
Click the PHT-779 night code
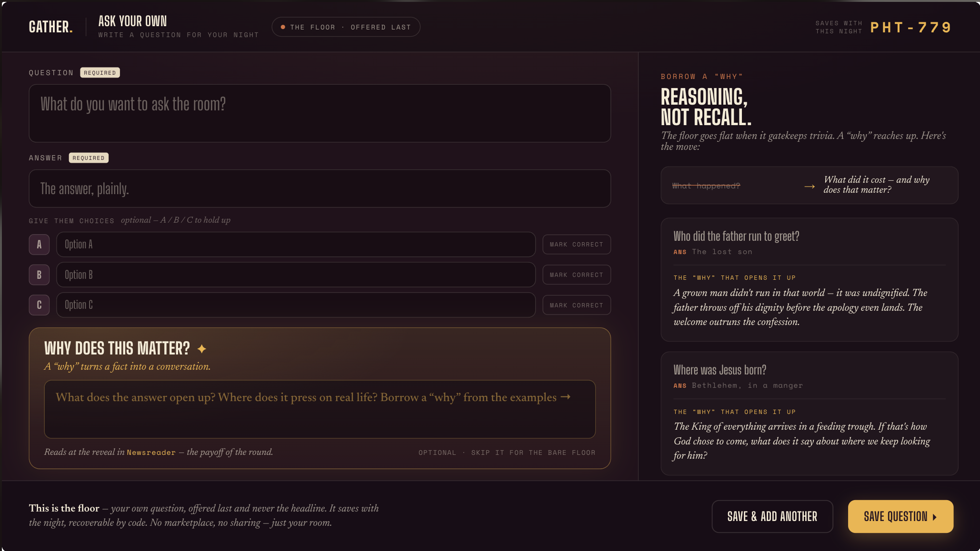click(911, 27)
